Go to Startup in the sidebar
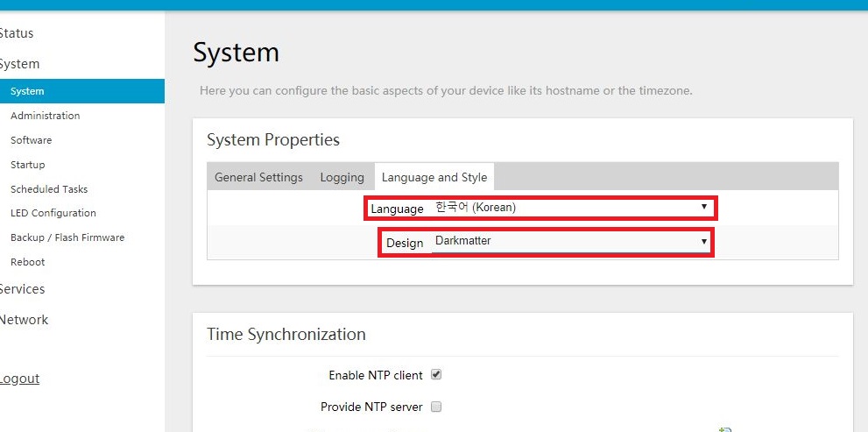Image resolution: width=868 pixels, height=432 pixels. [x=28, y=165]
